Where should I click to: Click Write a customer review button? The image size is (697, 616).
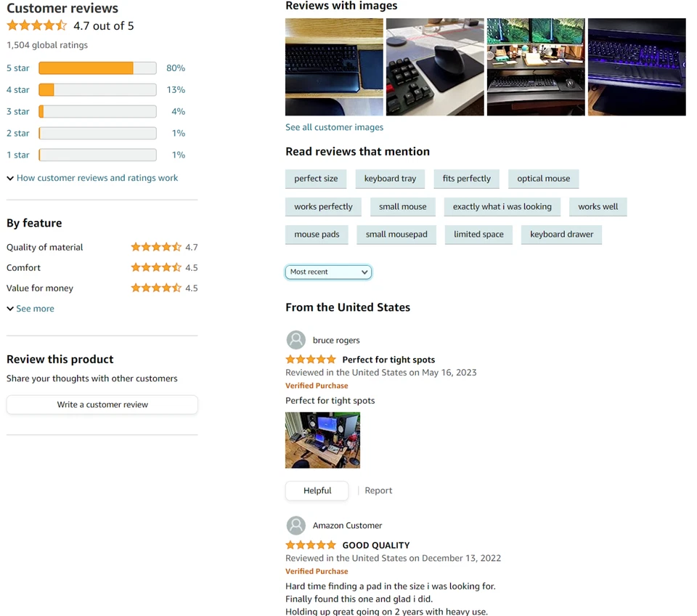pyautogui.click(x=102, y=405)
